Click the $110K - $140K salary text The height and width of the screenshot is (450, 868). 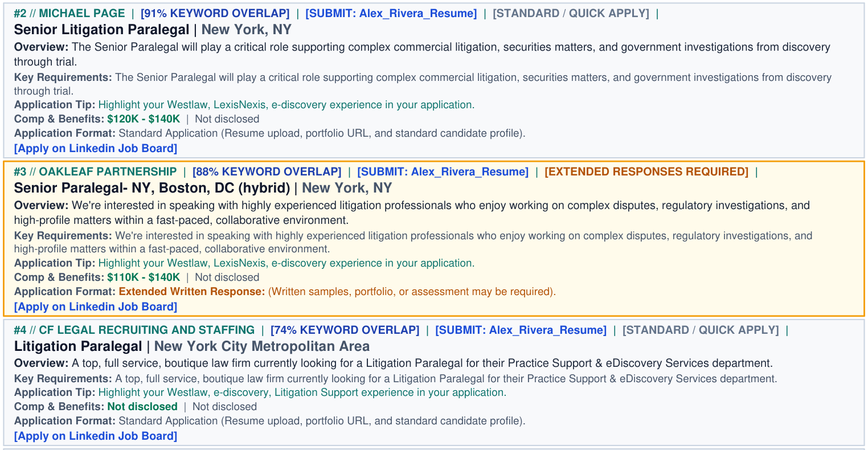pos(144,277)
